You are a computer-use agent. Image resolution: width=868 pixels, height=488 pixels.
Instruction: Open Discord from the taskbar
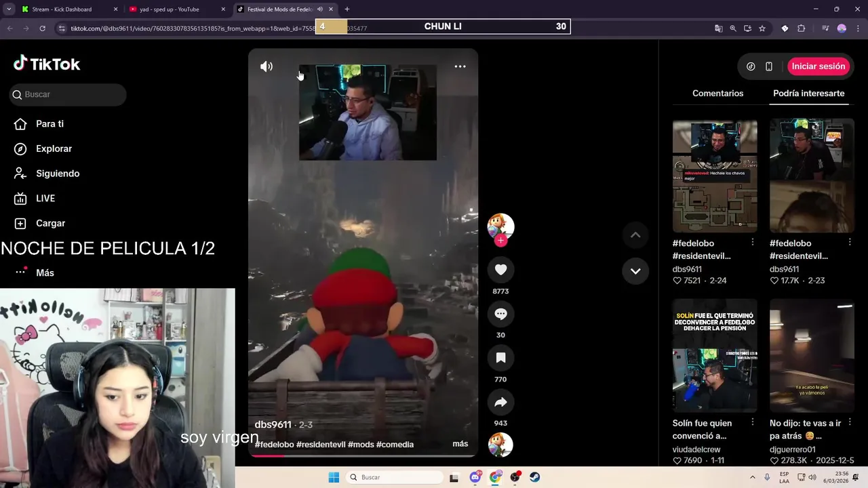point(475,477)
